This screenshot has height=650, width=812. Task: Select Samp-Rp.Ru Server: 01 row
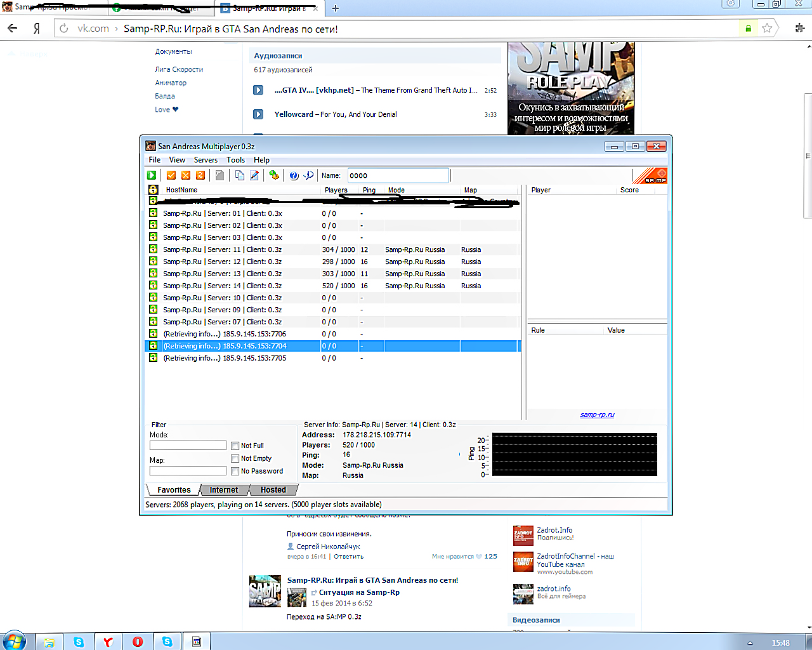pyautogui.click(x=332, y=213)
